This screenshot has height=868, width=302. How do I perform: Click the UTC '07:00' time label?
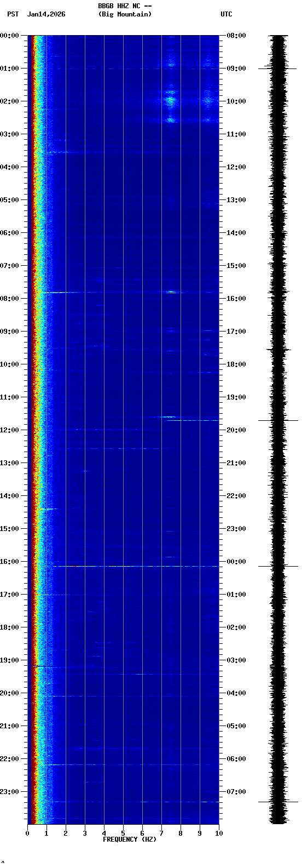tap(236, 792)
